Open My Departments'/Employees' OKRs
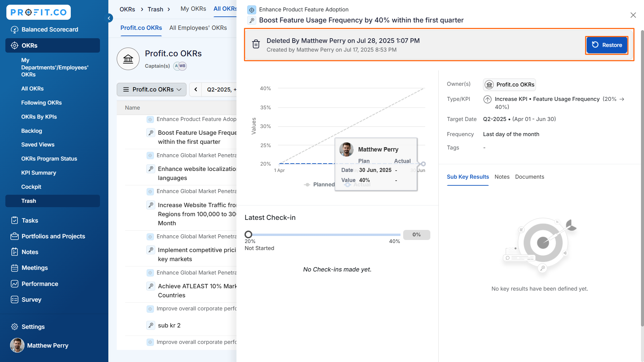 click(55, 67)
